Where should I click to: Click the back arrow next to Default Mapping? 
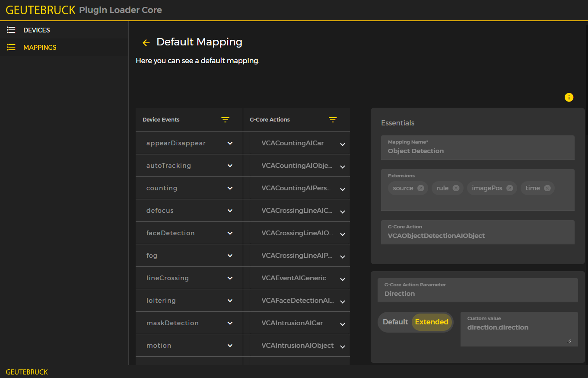point(146,42)
